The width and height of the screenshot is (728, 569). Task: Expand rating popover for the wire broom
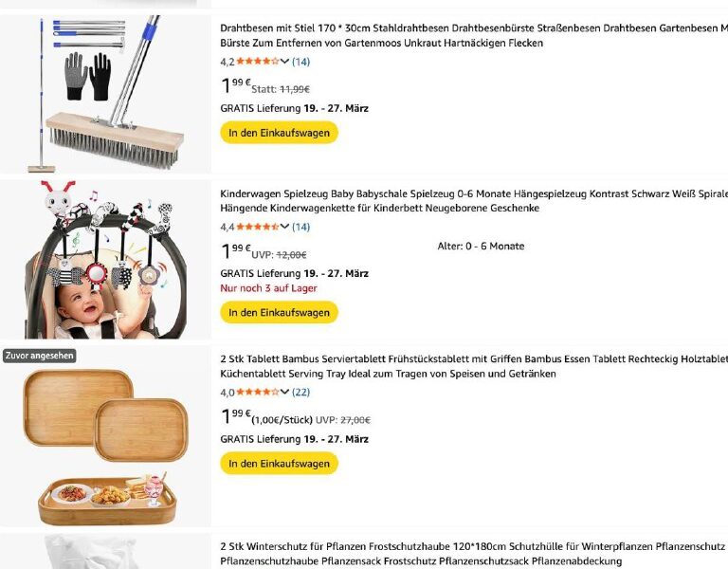point(284,62)
